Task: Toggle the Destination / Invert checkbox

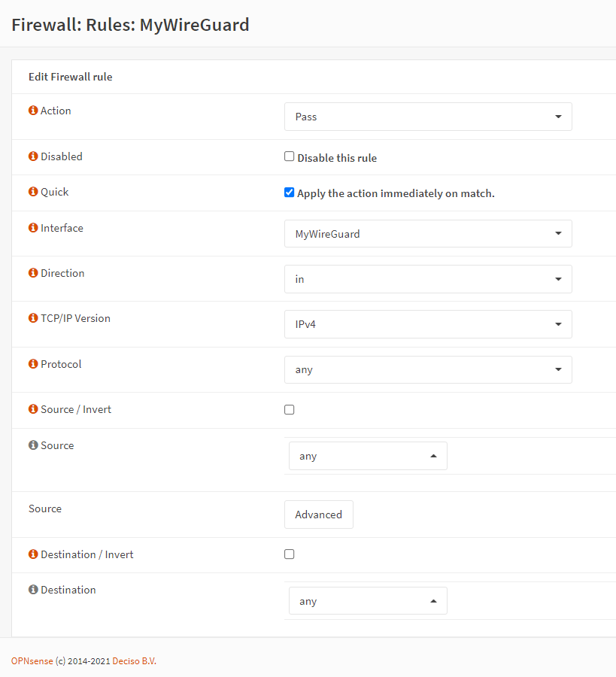Action: (289, 554)
